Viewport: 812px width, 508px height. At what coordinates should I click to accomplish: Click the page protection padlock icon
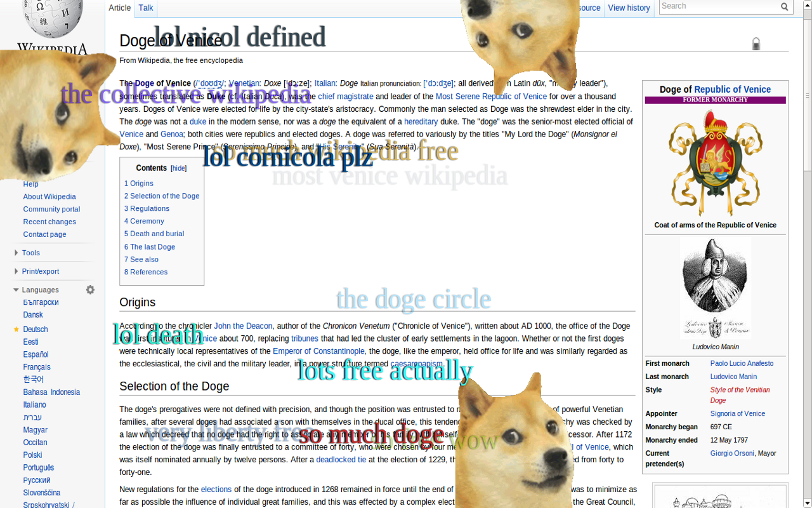click(756, 44)
